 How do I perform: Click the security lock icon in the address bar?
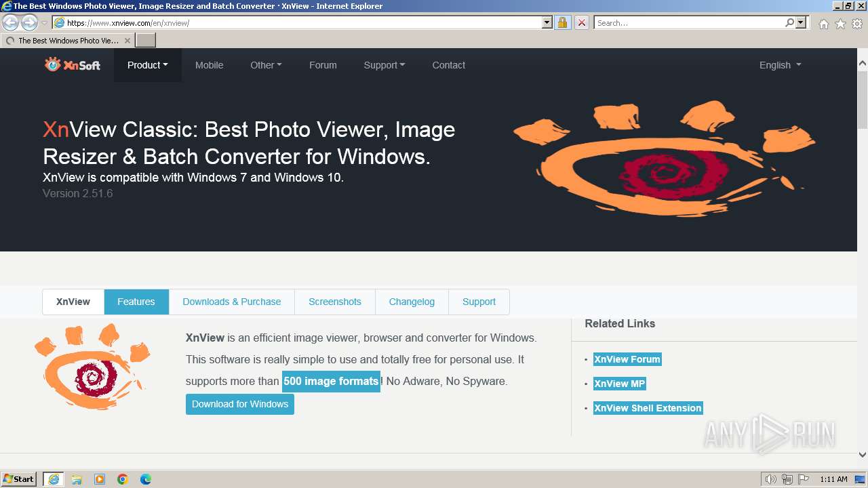pos(562,22)
